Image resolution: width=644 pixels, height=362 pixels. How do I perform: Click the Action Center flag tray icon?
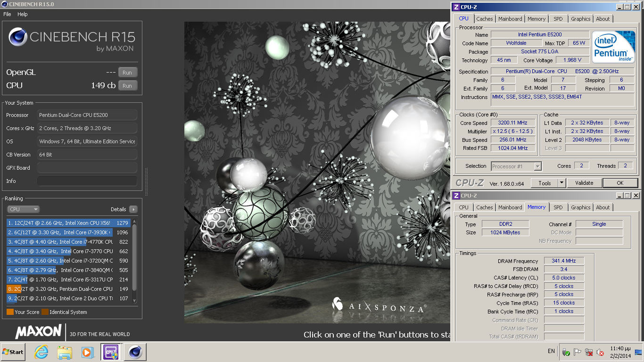tap(578, 352)
